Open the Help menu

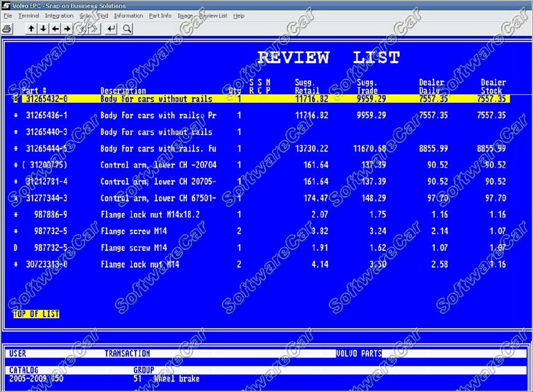239,16
